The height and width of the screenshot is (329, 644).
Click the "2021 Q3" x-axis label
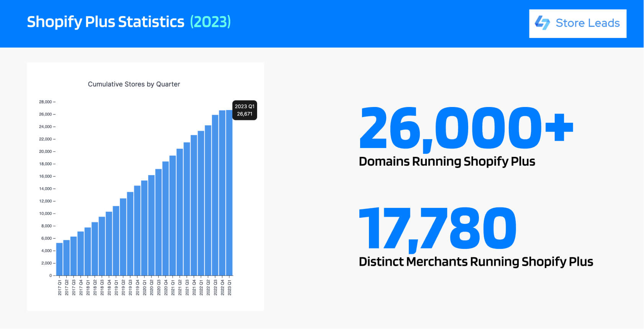(187, 288)
